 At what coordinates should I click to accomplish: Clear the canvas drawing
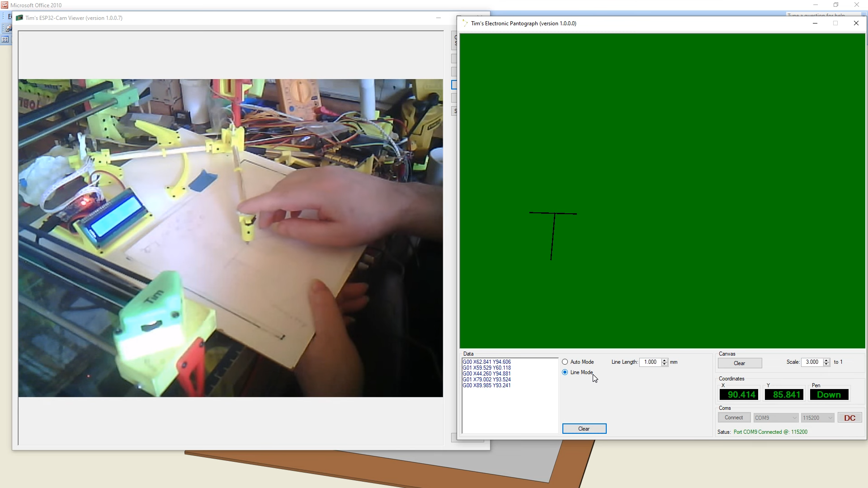tap(740, 363)
